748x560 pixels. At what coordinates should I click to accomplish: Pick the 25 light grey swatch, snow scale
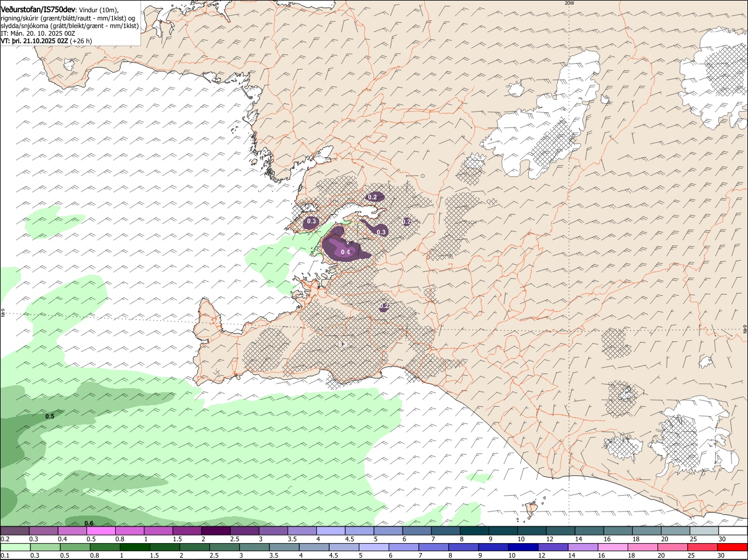click(x=704, y=531)
